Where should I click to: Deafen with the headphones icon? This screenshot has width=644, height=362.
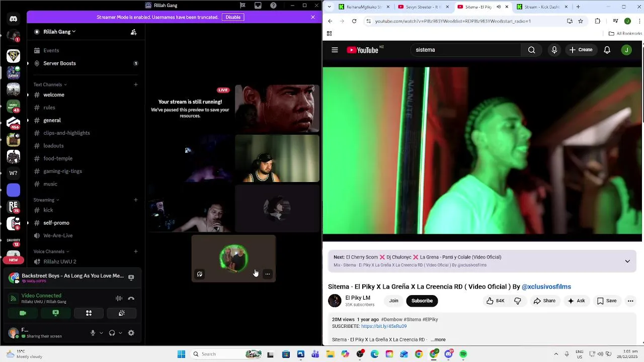coord(112,333)
